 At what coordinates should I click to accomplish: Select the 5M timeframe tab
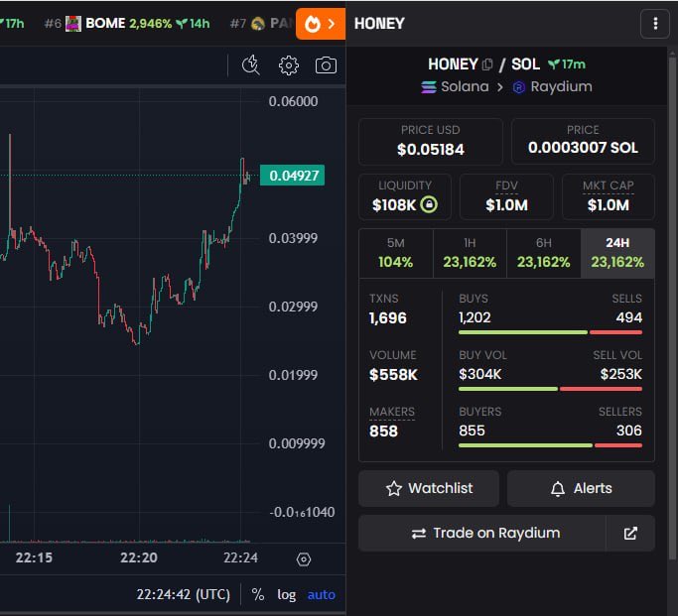pyautogui.click(x=396, y=253)
